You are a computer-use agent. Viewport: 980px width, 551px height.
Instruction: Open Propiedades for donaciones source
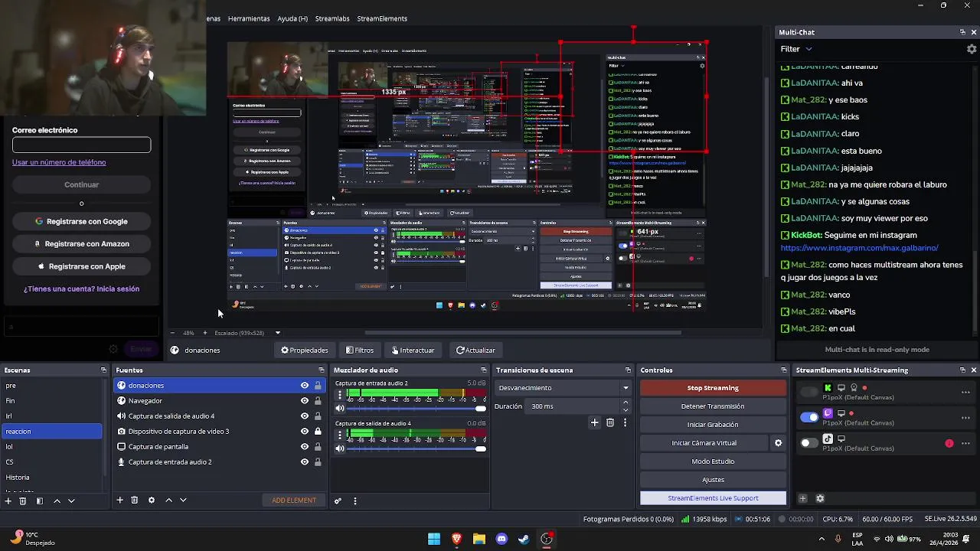304,350
